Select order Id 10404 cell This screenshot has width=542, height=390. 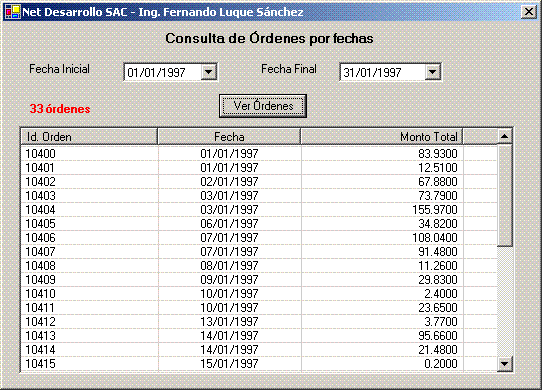coord(90,210)
